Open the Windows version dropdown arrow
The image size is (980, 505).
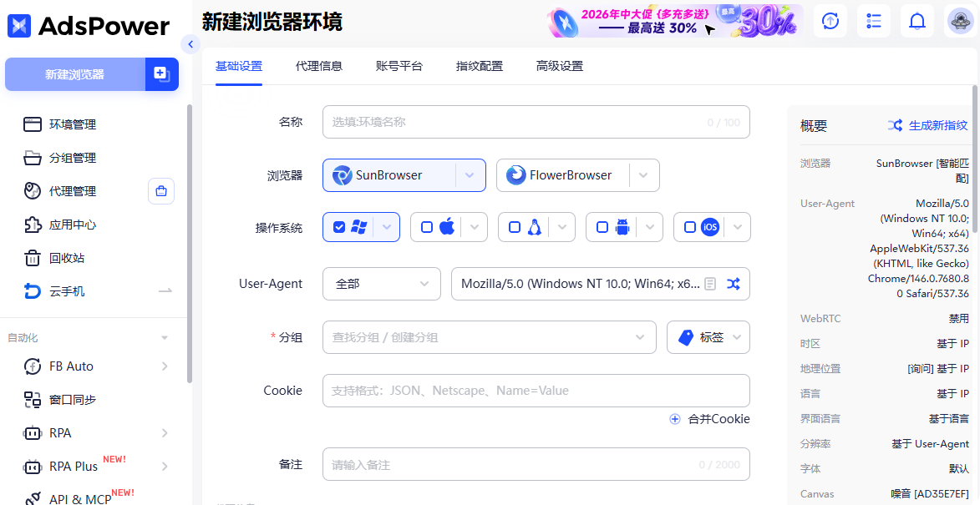[x=387, y=227]
